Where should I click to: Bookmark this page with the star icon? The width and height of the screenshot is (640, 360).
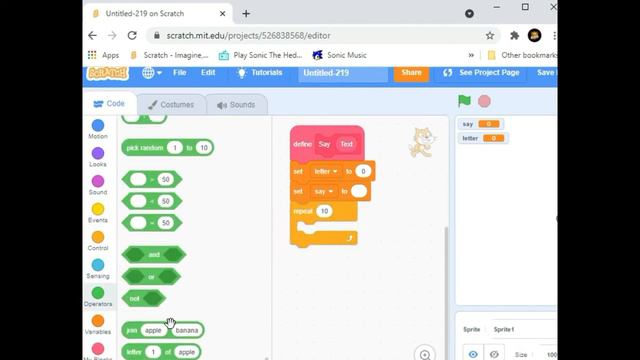[490, 36]
